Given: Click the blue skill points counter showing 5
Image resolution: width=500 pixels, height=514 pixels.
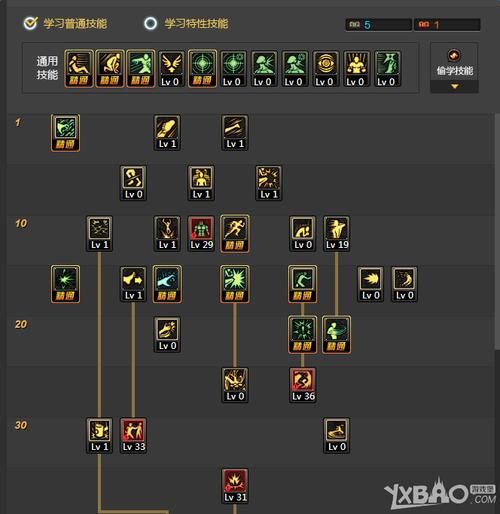Looking at the screenshot, I should pyautogui.click(x=378, y=25).
